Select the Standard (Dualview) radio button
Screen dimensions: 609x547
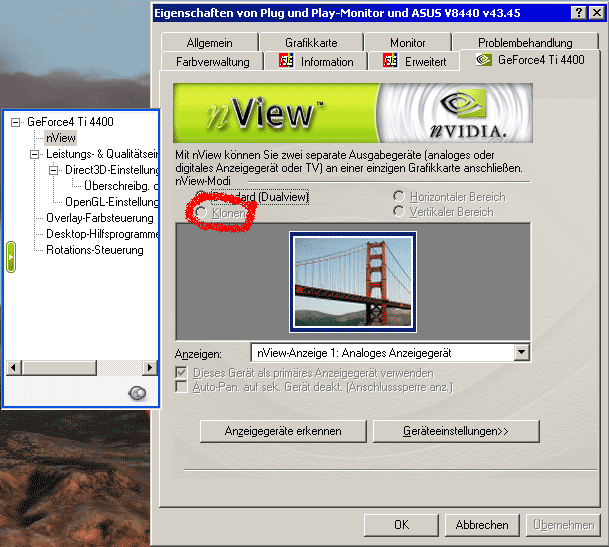201,195
